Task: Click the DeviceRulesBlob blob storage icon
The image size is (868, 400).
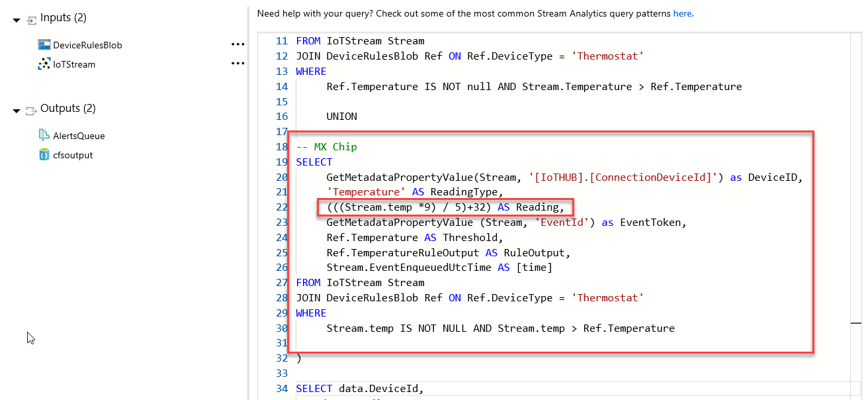Action: pyautogui.click(x=44, y=45)
